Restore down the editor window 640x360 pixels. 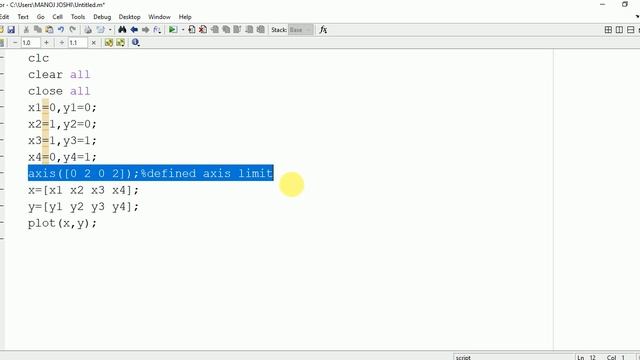click(625, 4)
